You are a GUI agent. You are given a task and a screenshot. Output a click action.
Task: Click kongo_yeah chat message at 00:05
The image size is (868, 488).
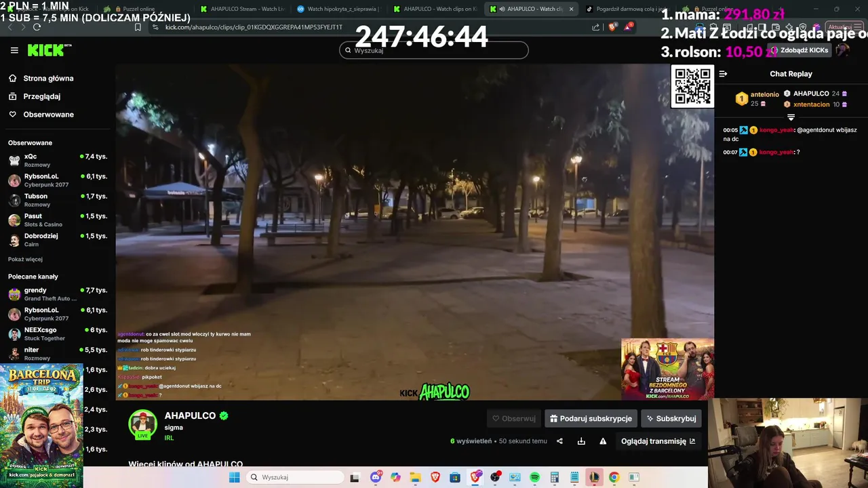(x=790, y=134)
